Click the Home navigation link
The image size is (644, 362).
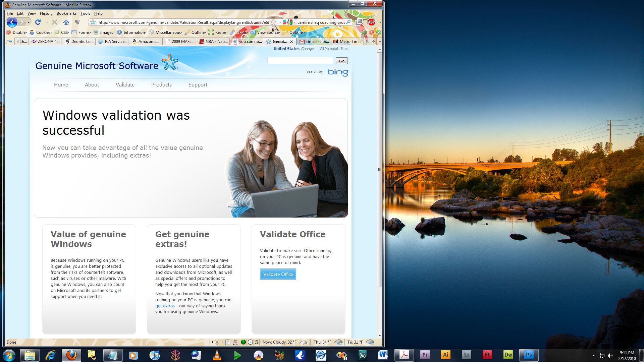click(61, 85)
